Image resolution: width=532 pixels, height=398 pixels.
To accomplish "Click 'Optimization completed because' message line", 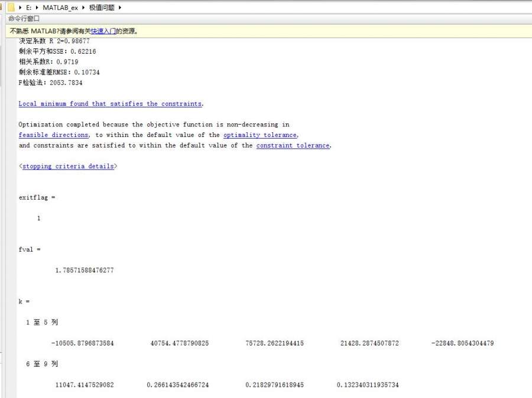I will (154, 125).
